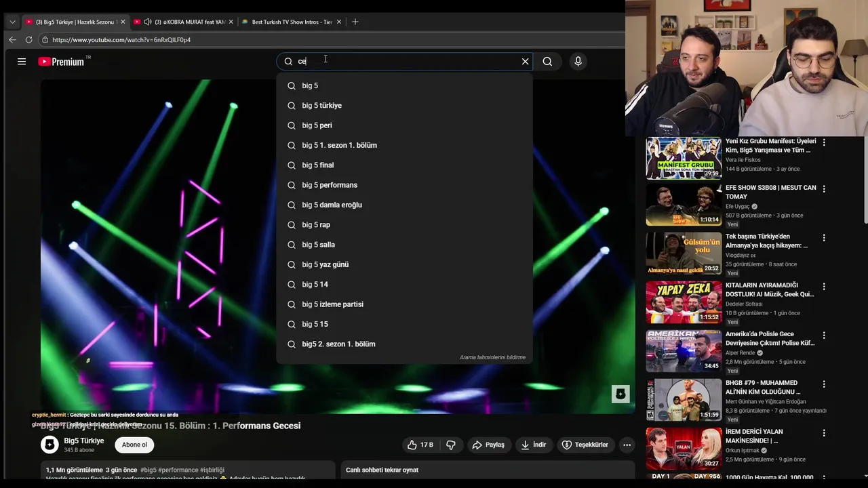The width and height of the screenshot is (868, 488).
Task: Select the 'big 5 15' suggestion
Action: point(404,324)
